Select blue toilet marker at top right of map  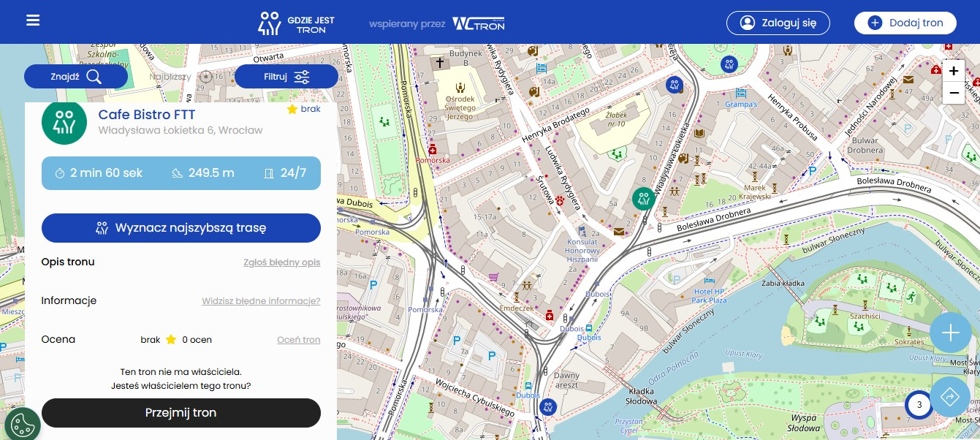(x=728, y=64)
